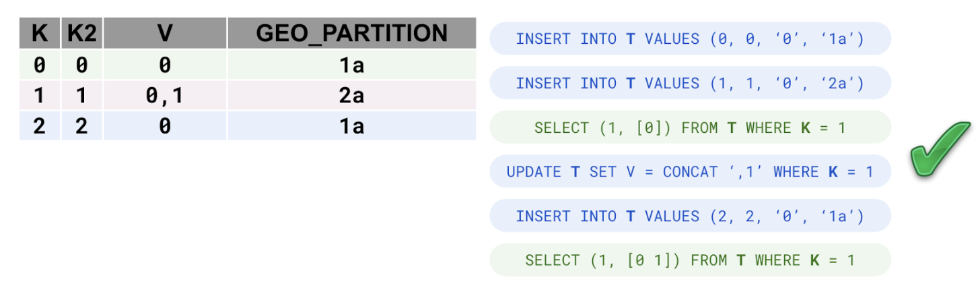Click the 1a cell in last row
The image size is (980, 298).
(351, 126)
